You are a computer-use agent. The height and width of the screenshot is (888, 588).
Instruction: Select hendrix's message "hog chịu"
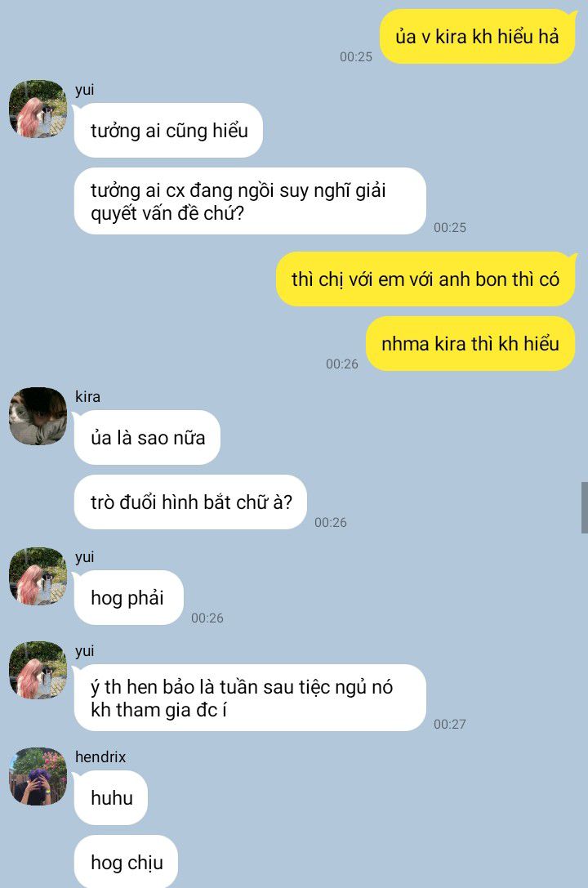[x=127, y=861]
